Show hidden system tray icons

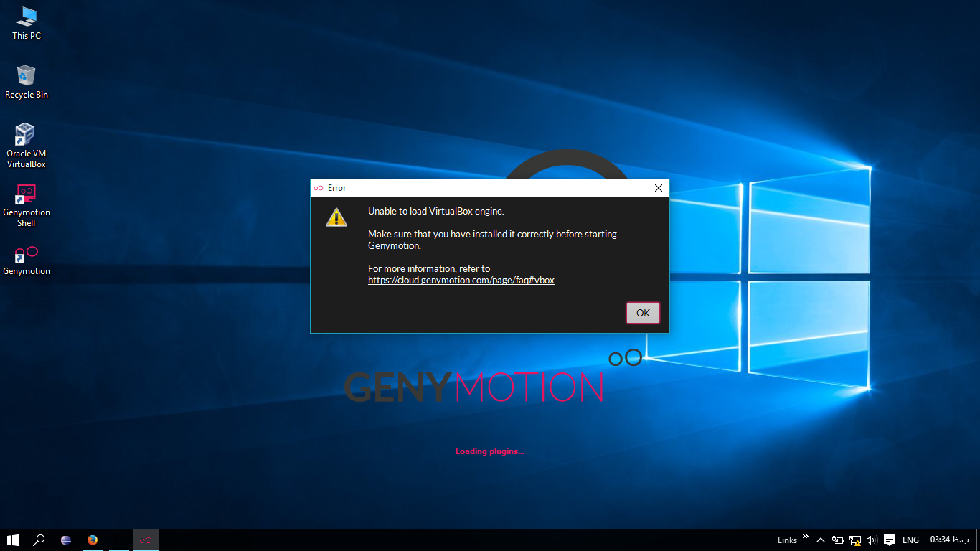tap(821, 540)
